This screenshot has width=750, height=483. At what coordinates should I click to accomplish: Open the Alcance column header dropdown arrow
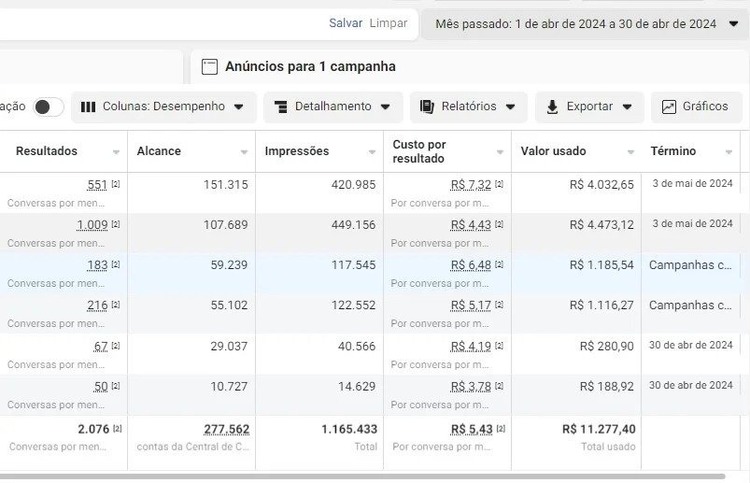244,152
